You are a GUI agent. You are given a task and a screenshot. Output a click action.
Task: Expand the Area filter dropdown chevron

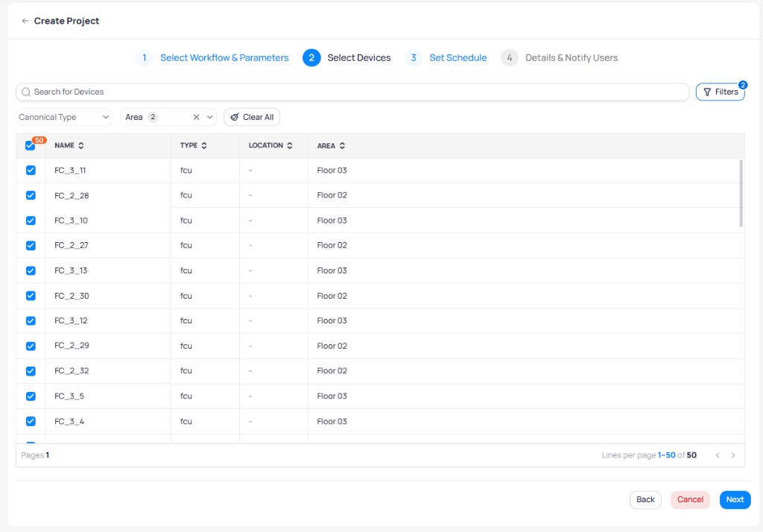click(209, 117)
